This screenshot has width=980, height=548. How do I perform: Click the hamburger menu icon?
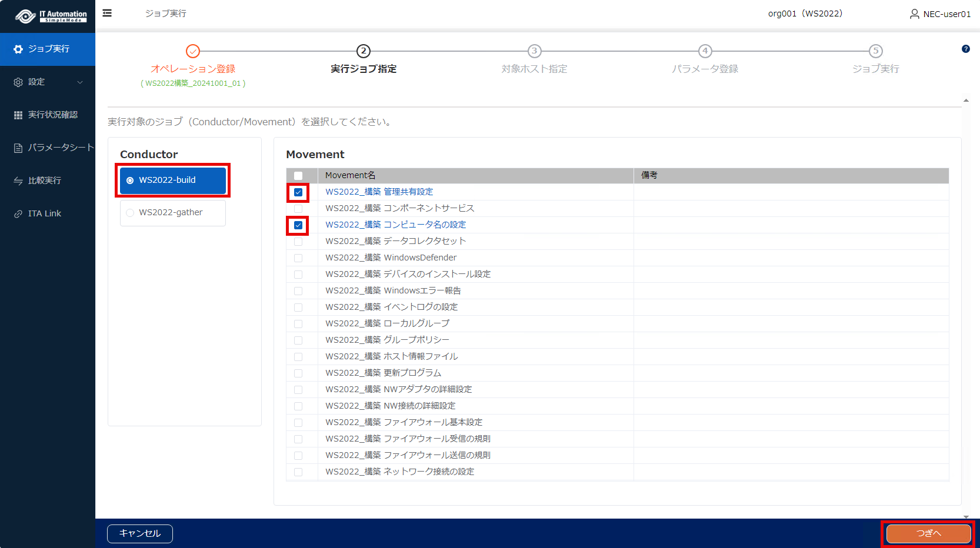107,13
